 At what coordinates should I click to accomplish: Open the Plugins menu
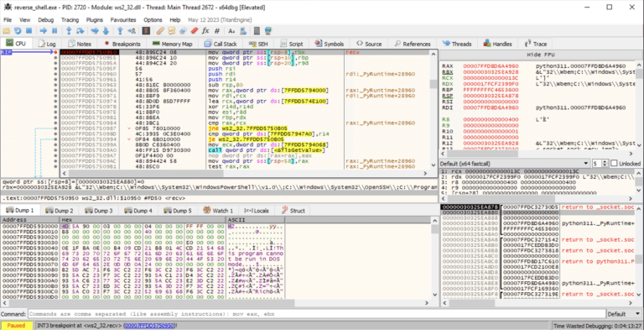95,20
